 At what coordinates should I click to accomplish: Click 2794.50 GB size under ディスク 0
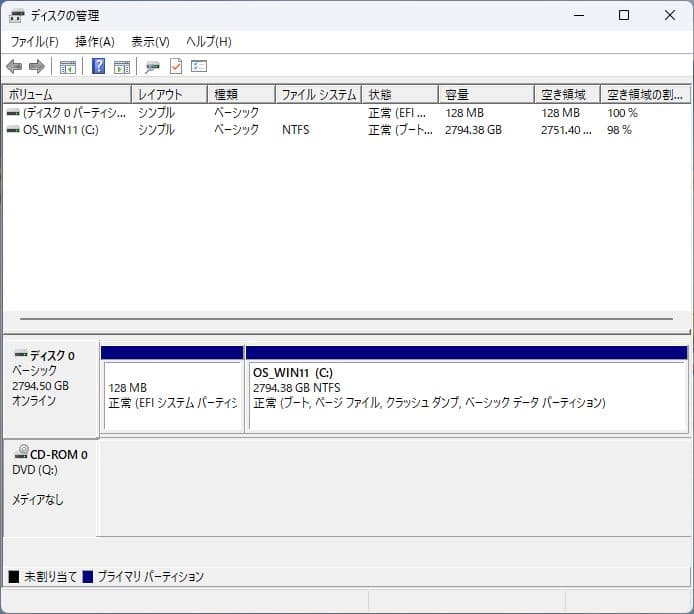point(40,386)
